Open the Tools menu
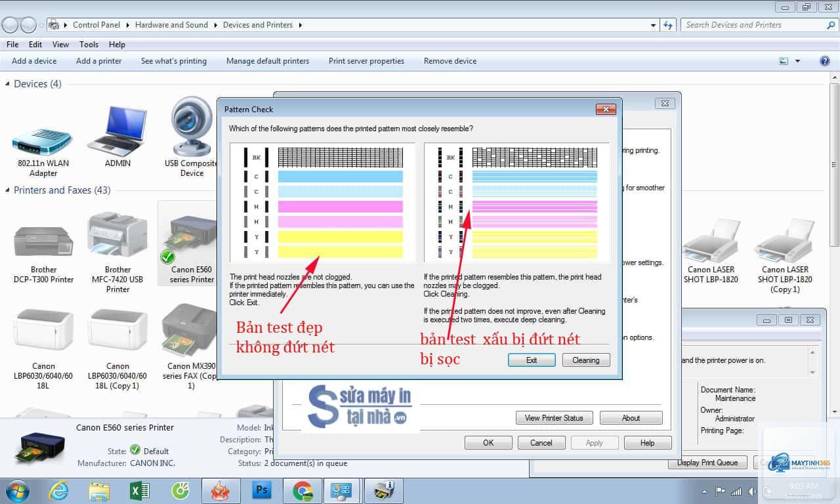Screen dimensions: 840x504 tap(89, 45)
